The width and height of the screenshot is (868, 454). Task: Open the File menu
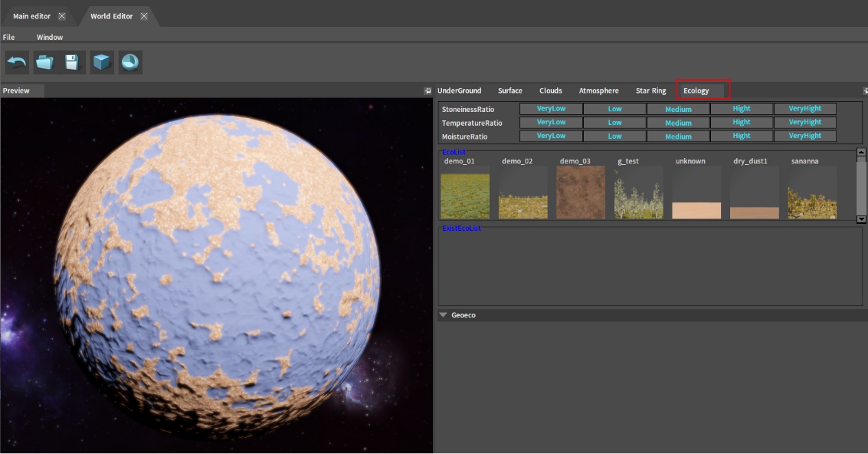click(x=9, y=37)
